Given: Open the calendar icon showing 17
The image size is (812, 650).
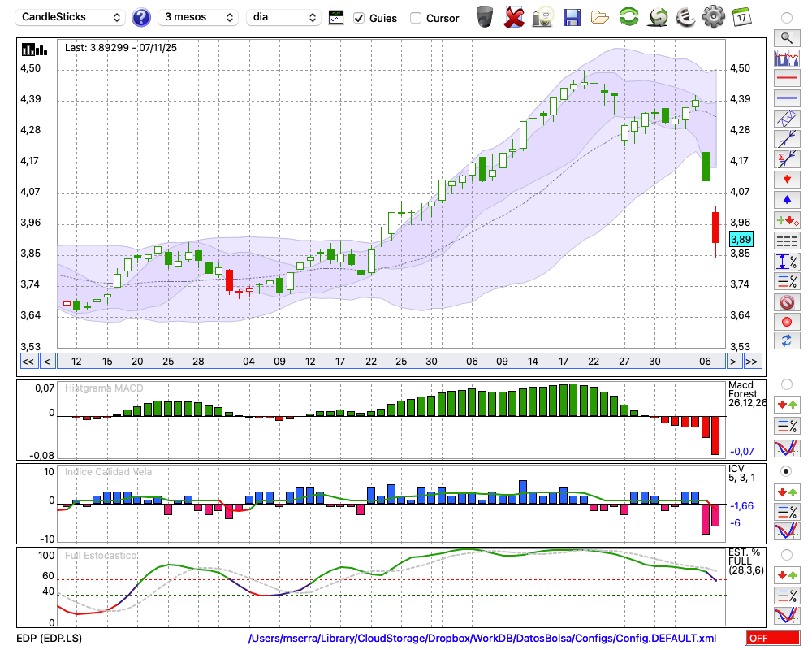Looking at the screenshot, I should coord(741,17).
